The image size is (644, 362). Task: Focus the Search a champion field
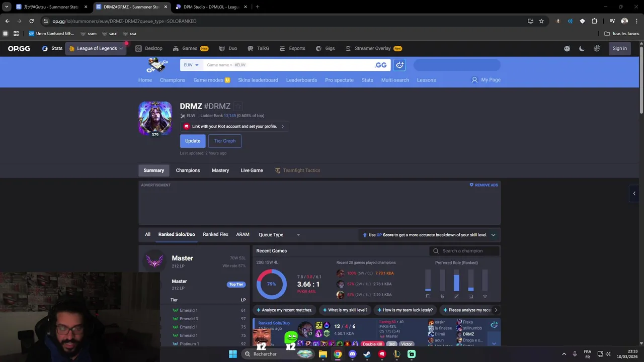465,251
